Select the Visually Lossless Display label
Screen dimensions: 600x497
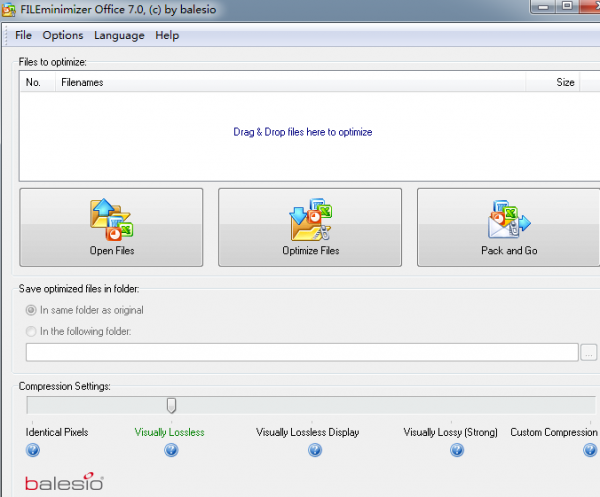click(308, 432)
